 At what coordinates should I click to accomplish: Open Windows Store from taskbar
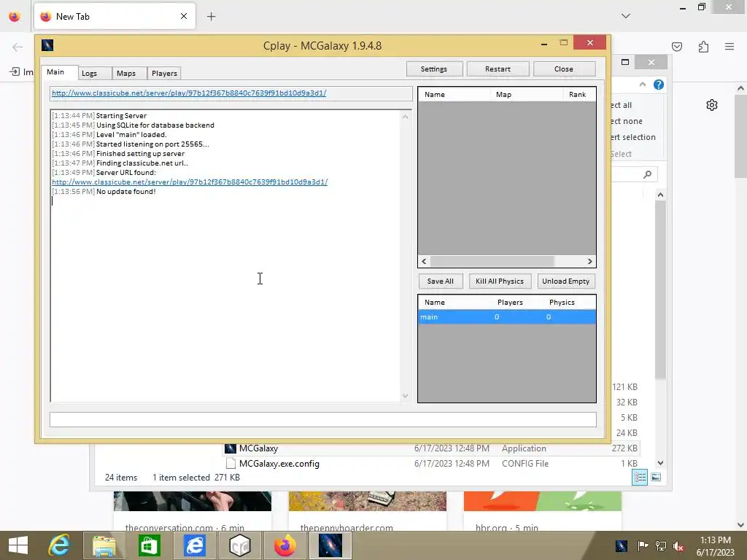coord(149,545)
